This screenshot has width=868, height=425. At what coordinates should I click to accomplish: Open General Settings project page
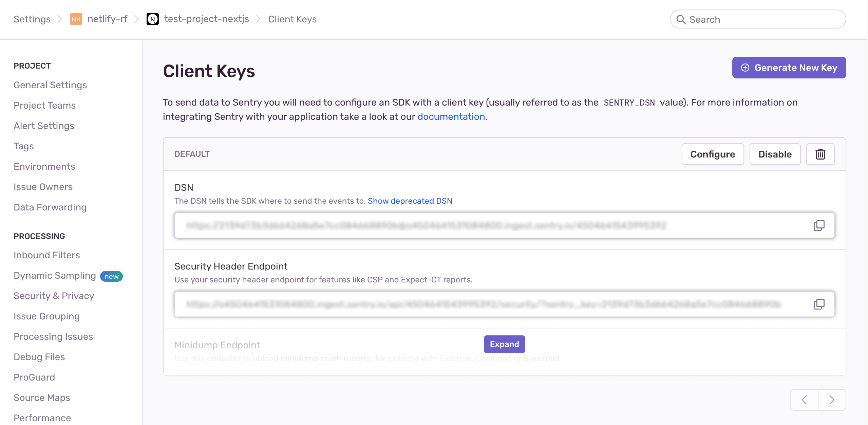click(50, 85)
